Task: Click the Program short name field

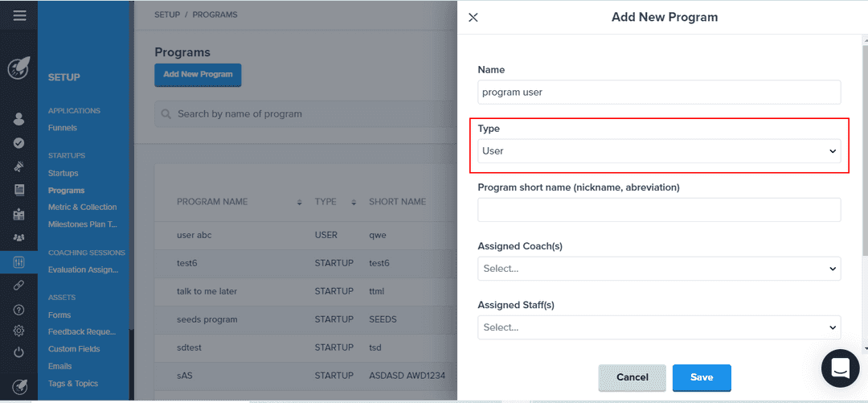Action: click(x=659, y=210)
